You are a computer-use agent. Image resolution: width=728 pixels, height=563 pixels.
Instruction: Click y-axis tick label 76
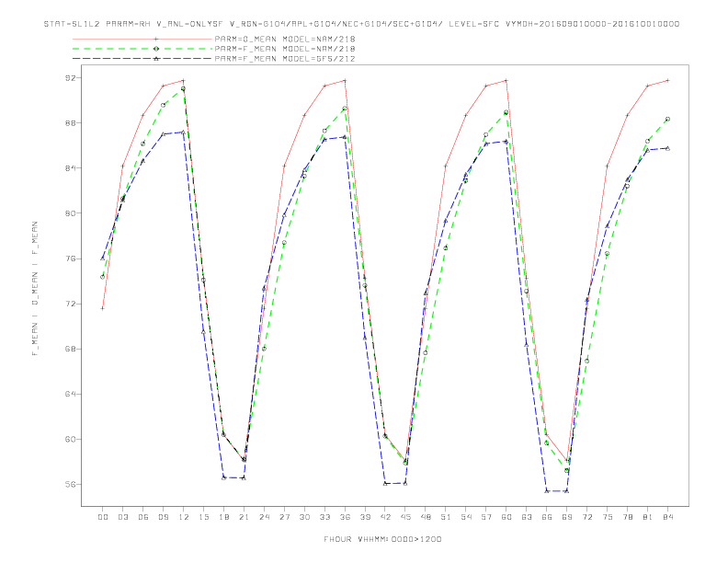tap(70, 259)
